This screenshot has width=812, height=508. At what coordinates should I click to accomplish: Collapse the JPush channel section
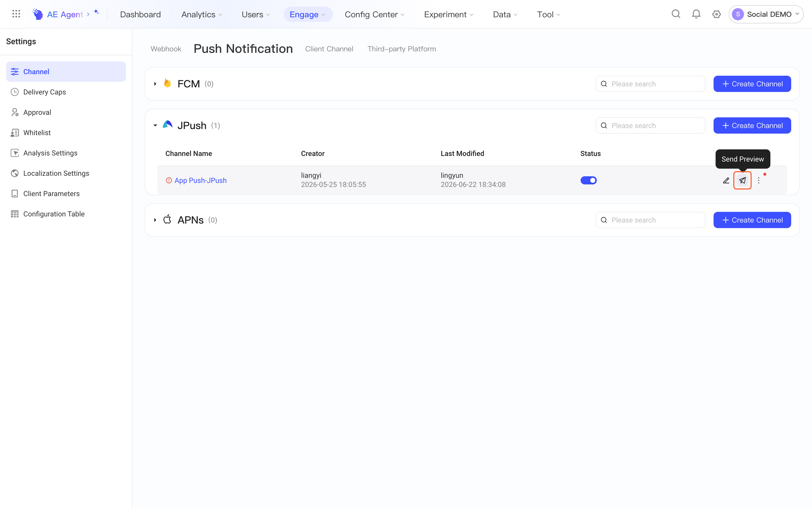pos(155,125)
